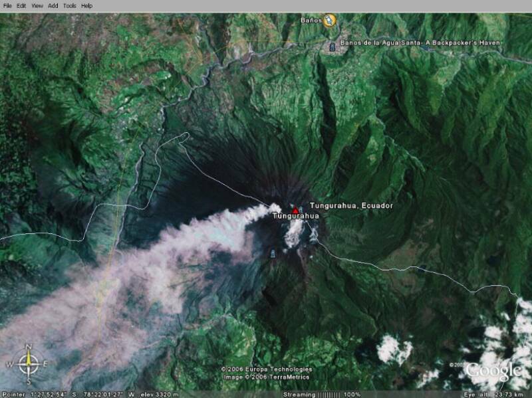Click the Baños photo placemark icon

[330, 20]
